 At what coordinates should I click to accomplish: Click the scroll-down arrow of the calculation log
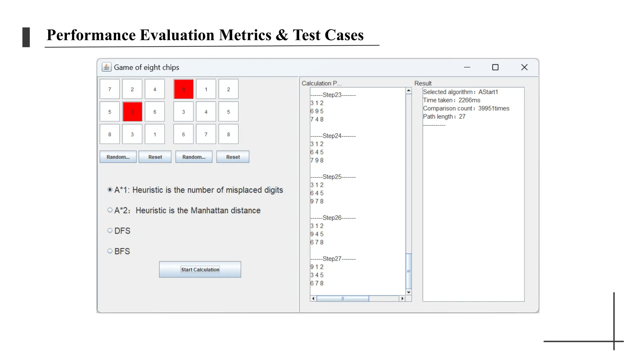(408, 292)
